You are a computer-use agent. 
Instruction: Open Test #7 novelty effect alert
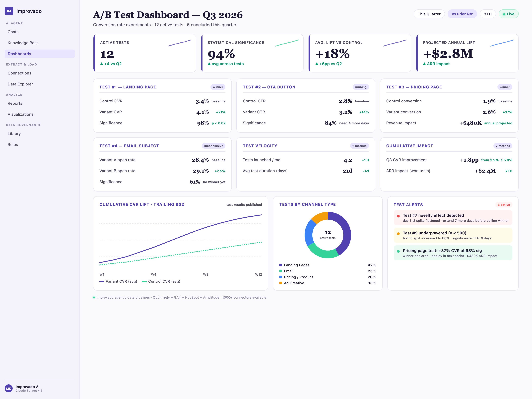point(453,218)
